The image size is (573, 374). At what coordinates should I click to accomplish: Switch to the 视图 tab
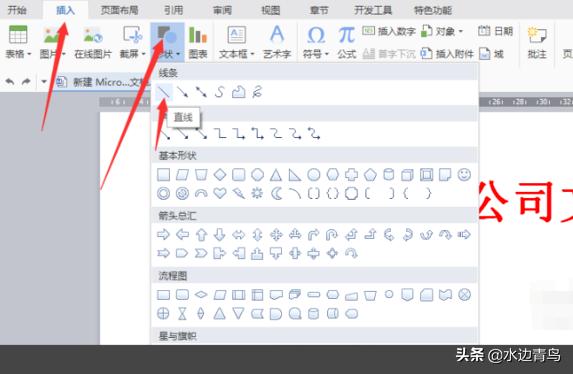[x=270, y=10]
